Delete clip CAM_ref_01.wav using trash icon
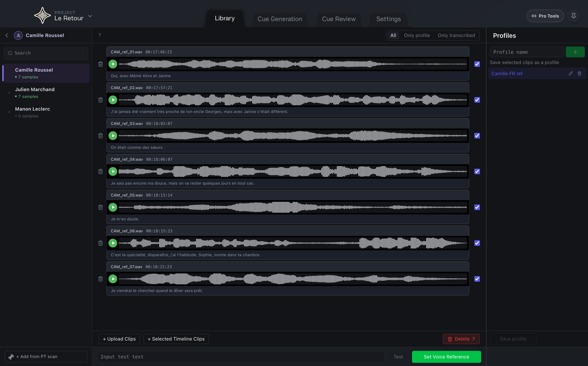Image resolution: width=588 pixels, height=366 pixels. [101, 64]
